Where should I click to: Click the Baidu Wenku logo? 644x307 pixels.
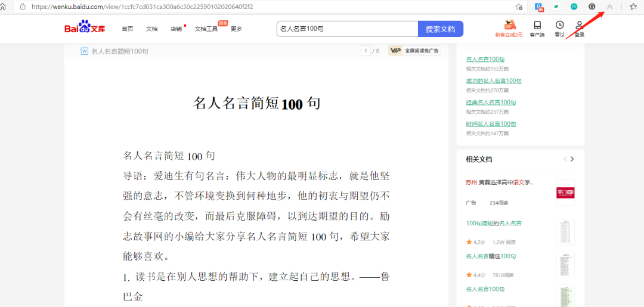[x=85, y=28]
